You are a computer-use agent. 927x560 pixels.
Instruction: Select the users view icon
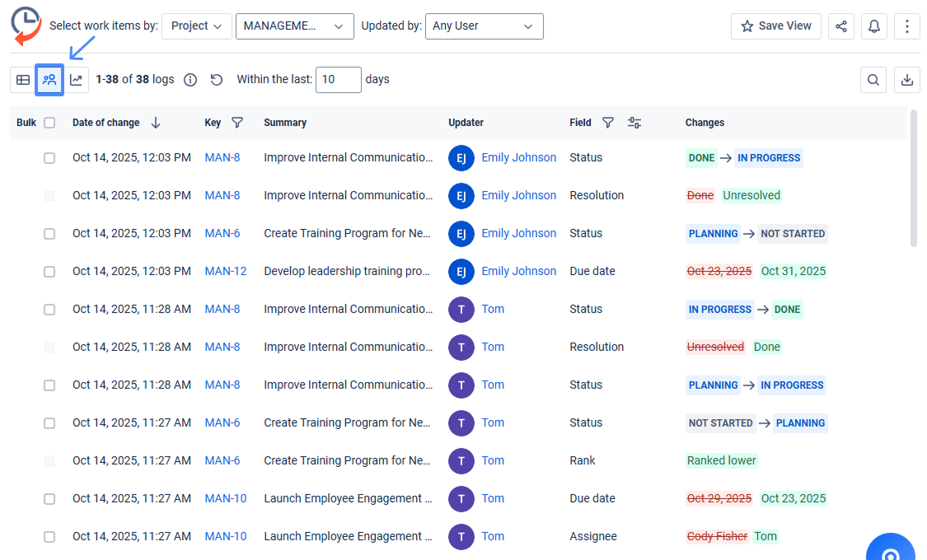49,80
